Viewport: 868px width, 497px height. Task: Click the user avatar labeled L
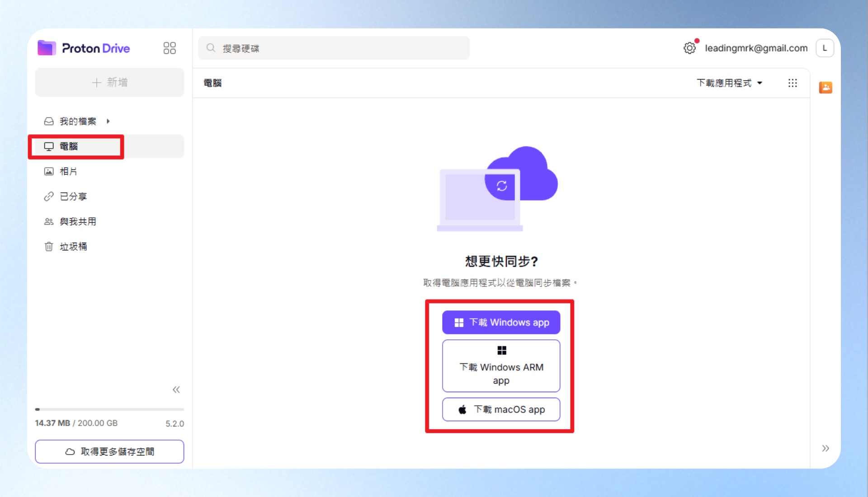[x=825, y=48]
